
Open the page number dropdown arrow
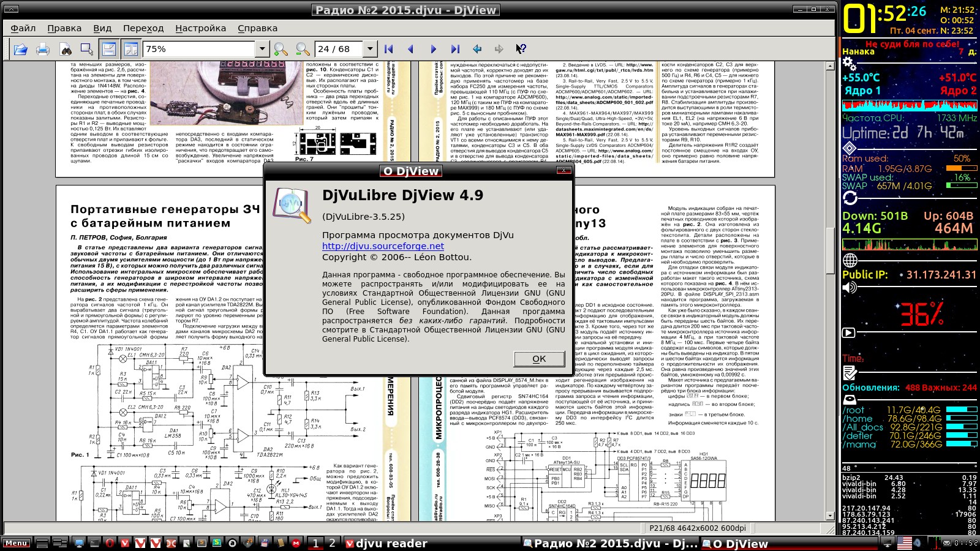click(x=370, y=49)
